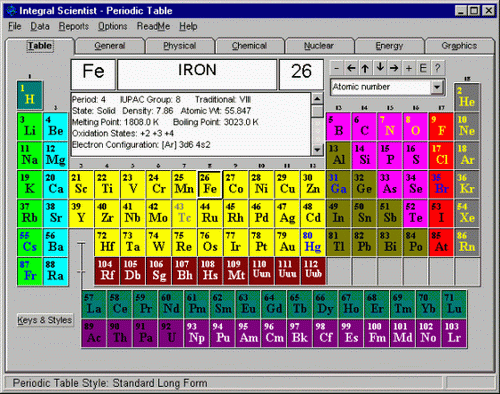Click the minus button in navigation toolbar
Image resolution: width=500 pixels, height=394 pixels.
337,68
